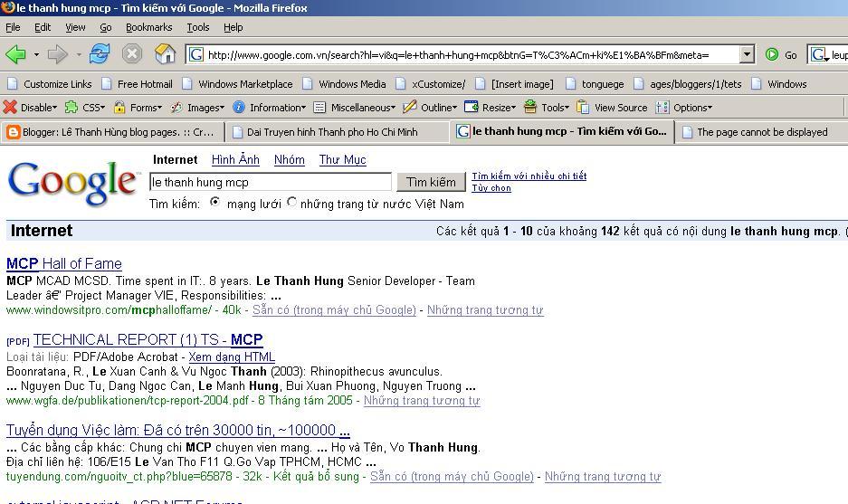Open the Disable menu in developer toolbar
This screenshot has width=848, height=504.
tap(30, 108)
